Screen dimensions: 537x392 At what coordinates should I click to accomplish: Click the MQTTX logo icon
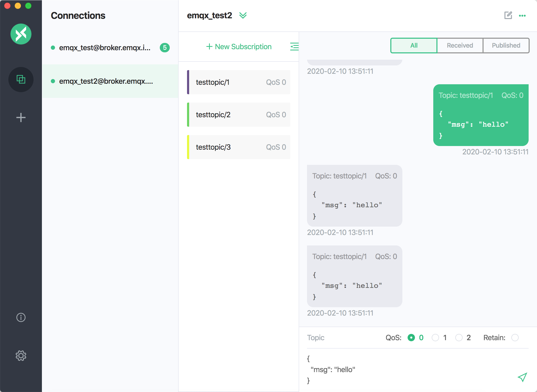tap(21, 34)
